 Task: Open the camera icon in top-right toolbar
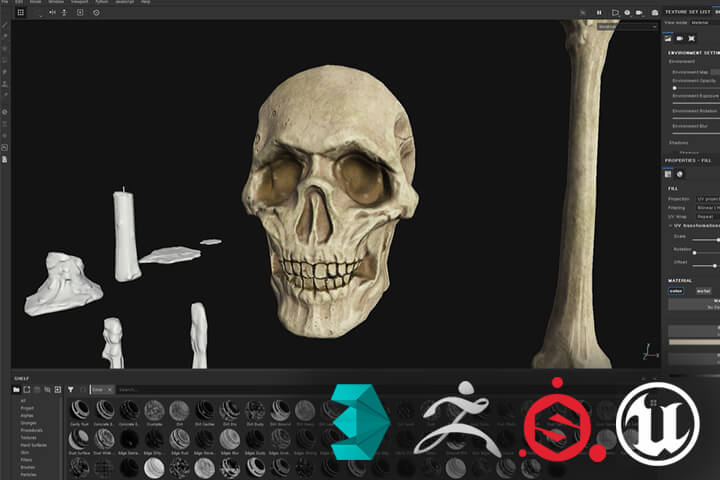(639, 13)
